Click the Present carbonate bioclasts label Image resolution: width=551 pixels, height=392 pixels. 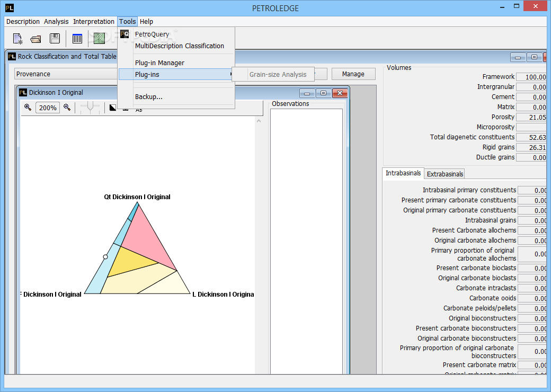pyautogui.click(x=476, y=268)
